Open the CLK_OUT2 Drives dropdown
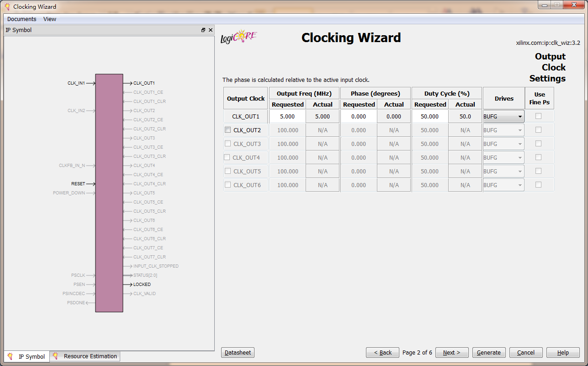 pos(503,130)
